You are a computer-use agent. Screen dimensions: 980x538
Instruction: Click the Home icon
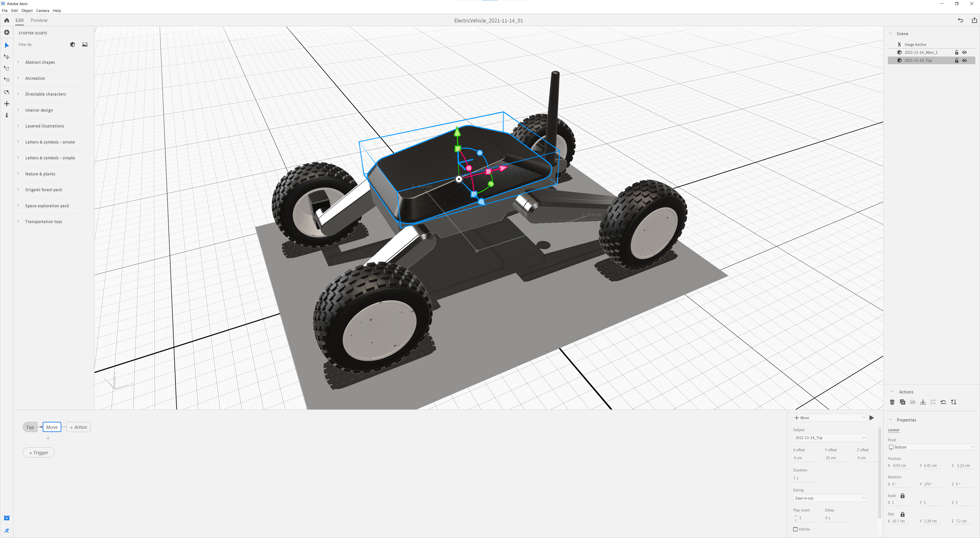pyautogui.click(x=6, y=20)
